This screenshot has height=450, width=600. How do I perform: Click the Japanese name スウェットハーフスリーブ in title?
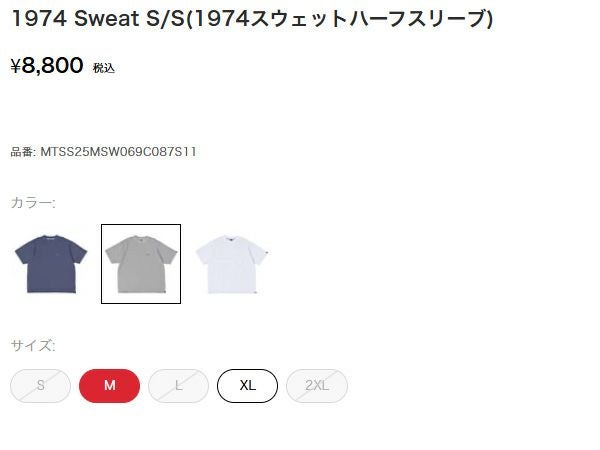click(x=369, y=18)
